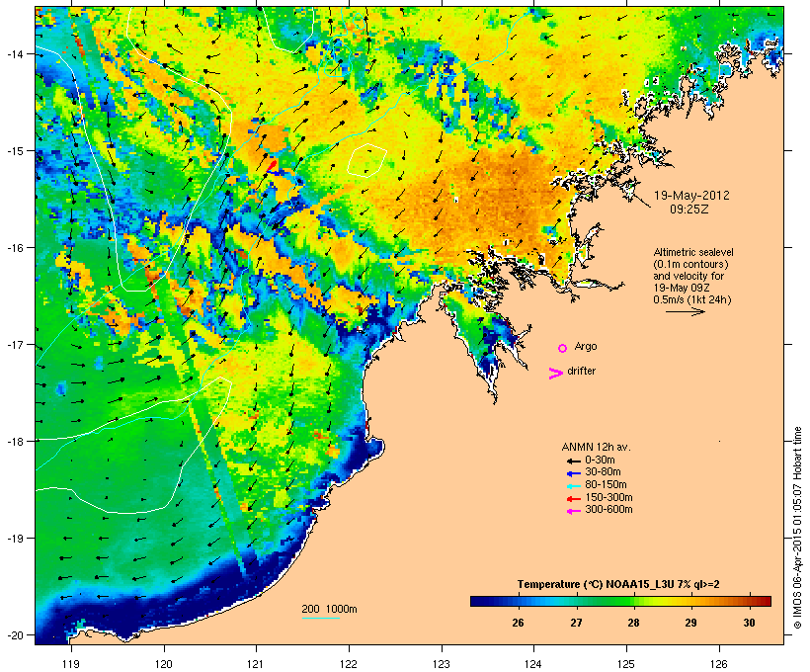Click the latitude label -18

click(16, 441)
